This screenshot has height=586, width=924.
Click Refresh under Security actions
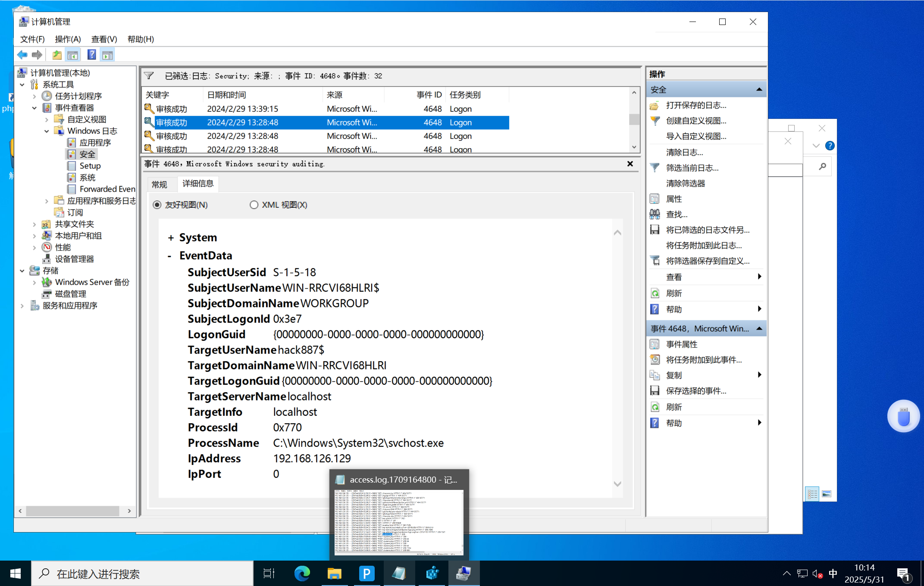673,293
